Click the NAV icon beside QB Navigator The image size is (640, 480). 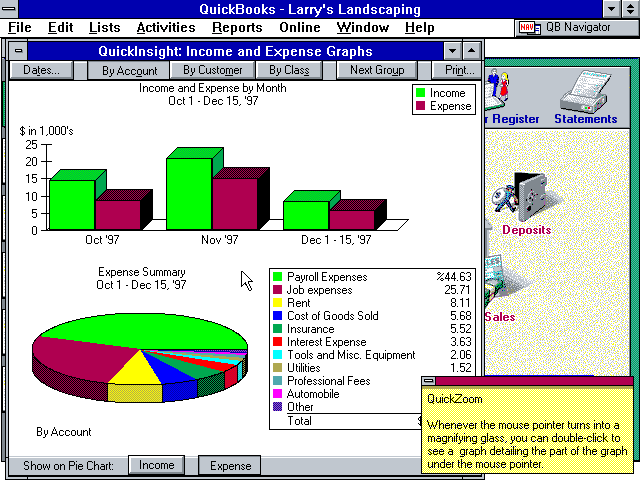point(529,28)
